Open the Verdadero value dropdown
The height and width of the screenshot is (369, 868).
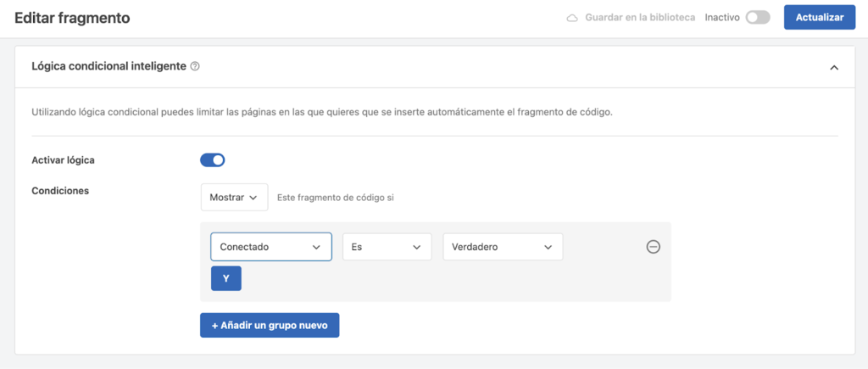[x=503, y=247]
